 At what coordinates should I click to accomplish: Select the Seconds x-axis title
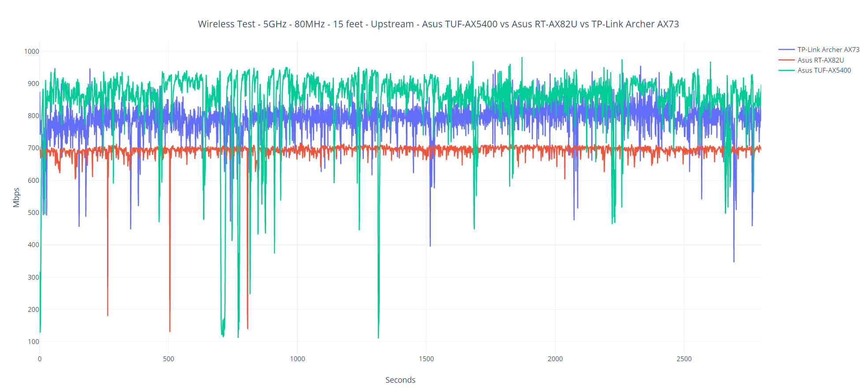click(400, 380)
